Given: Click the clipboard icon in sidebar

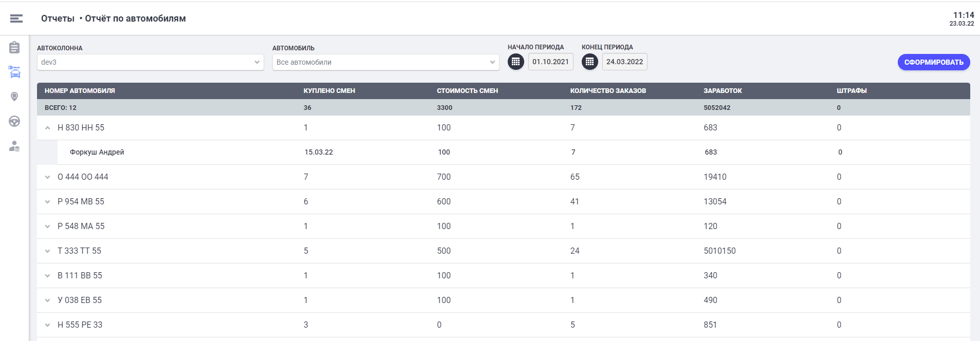Looking at the screenshot, I should point(14,48).
